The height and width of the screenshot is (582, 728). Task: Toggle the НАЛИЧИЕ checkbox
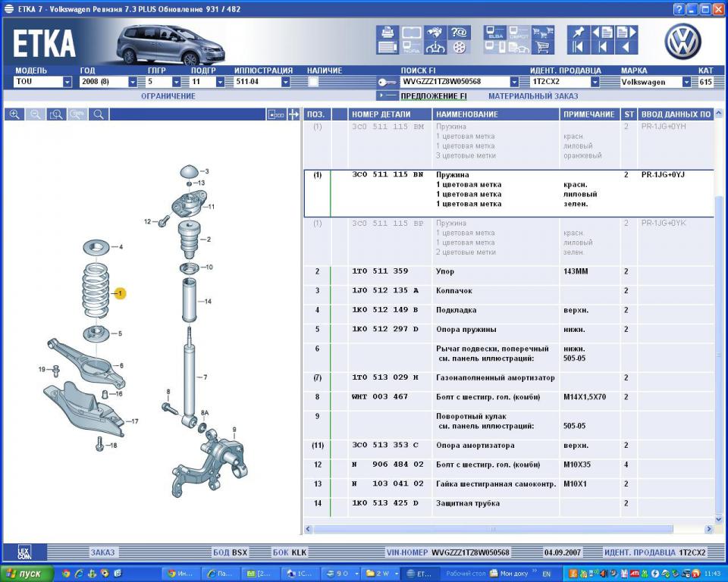pyautogui.click(x=313, y=82)
